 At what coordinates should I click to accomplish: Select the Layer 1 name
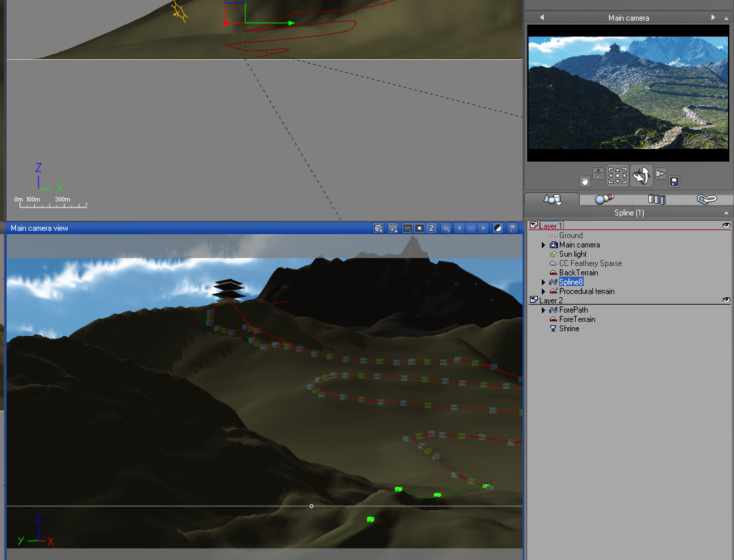(550, 225)
